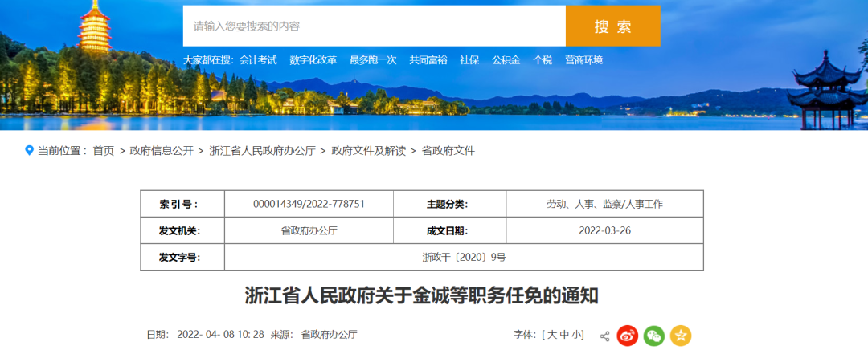
Task: Click the orange 搜索 button
Action: pos(612,26)
